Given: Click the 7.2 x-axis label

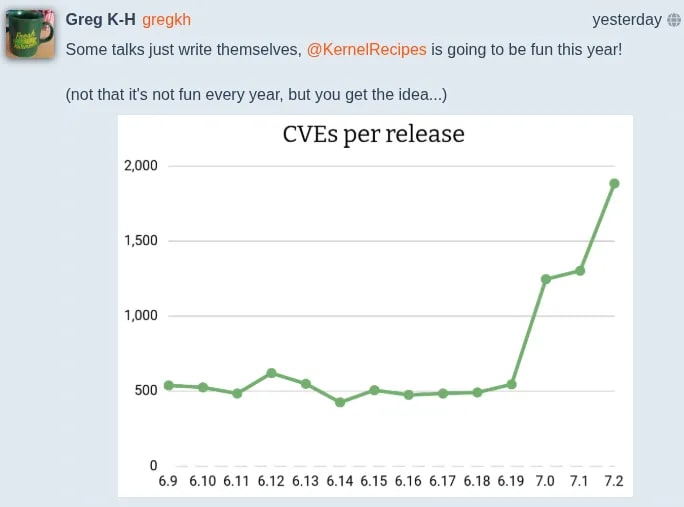Looking at the screenshot, I should tap(614, 481).
